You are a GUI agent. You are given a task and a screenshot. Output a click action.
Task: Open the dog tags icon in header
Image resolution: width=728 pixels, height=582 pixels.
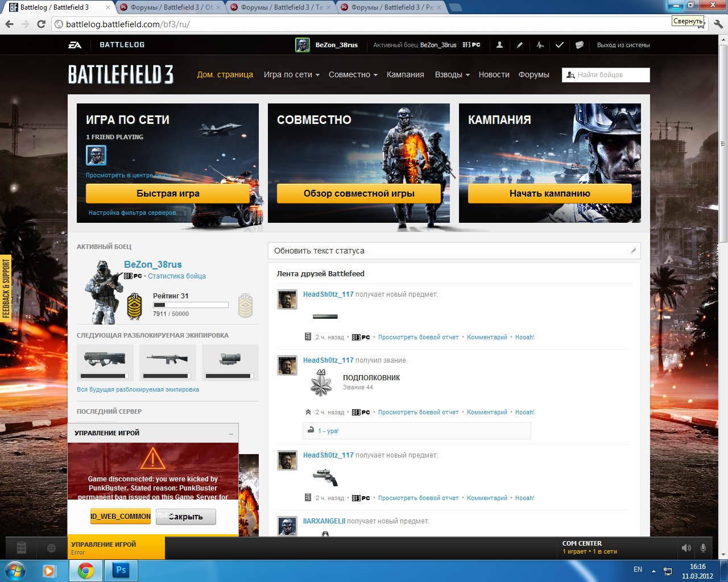(x=580, y=45)
